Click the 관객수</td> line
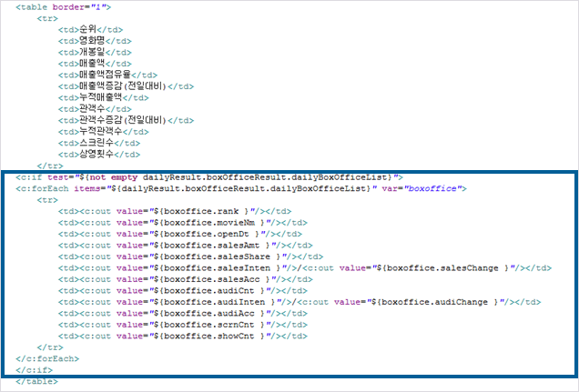The height and width of the screenshot is (392, 579). pyautogui.click(x=95, y=109)
